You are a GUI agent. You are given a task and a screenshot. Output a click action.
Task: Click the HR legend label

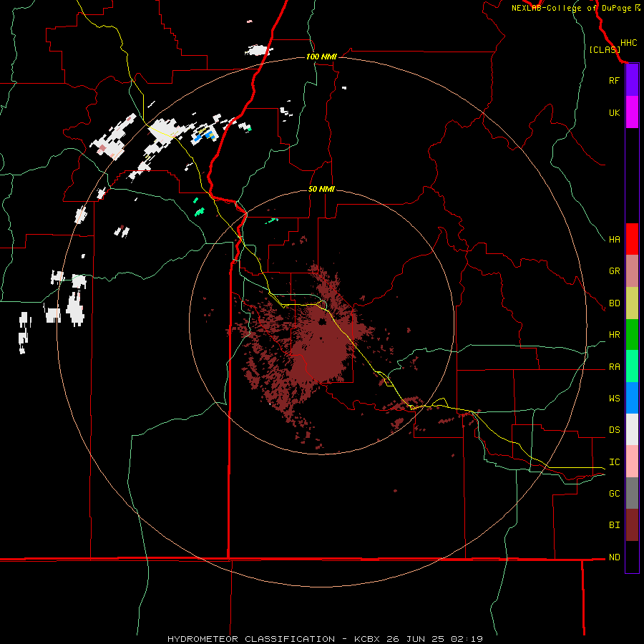(614, 335)
